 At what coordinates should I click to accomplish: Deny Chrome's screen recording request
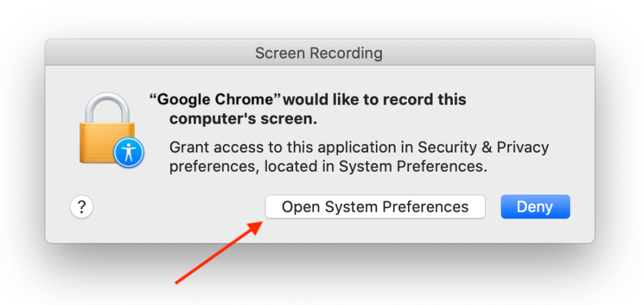click(535, 207)
